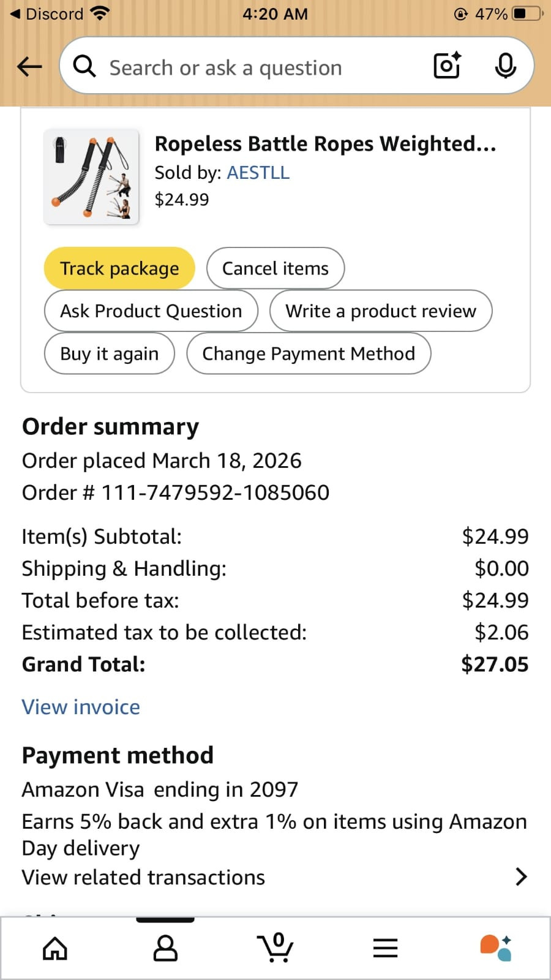Open the Ropeless Battle Ropes product thumbnail
Screen dimensions: 551x980
point(92,176)
